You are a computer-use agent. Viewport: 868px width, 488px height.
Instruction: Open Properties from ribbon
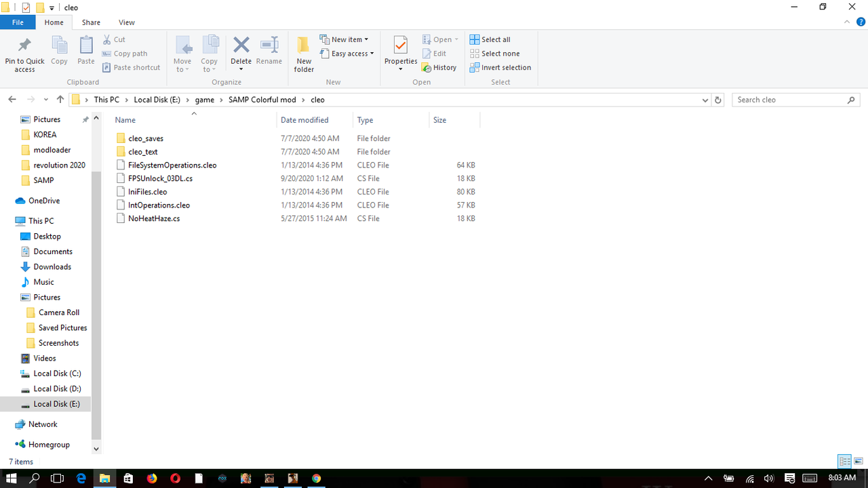point(401,55)
